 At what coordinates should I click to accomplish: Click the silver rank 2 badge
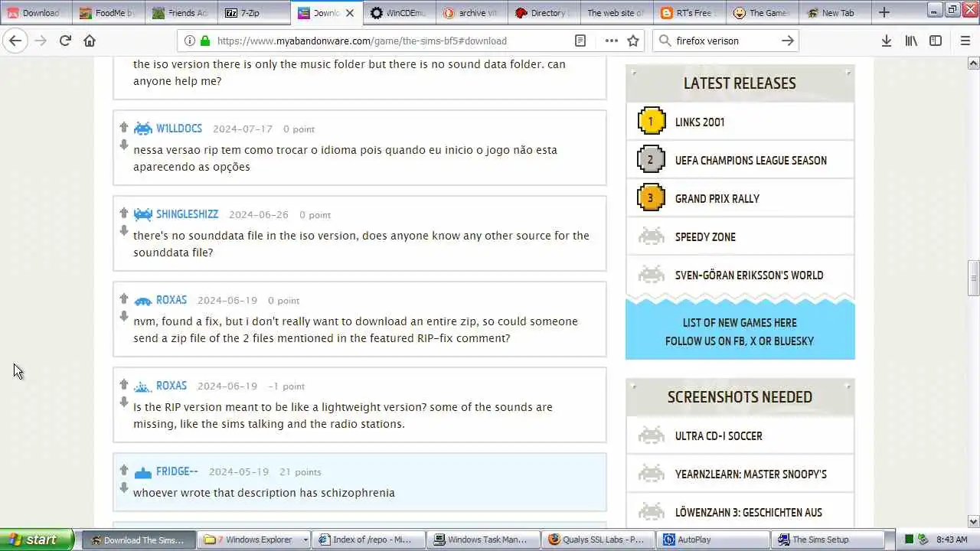[651, 159]
